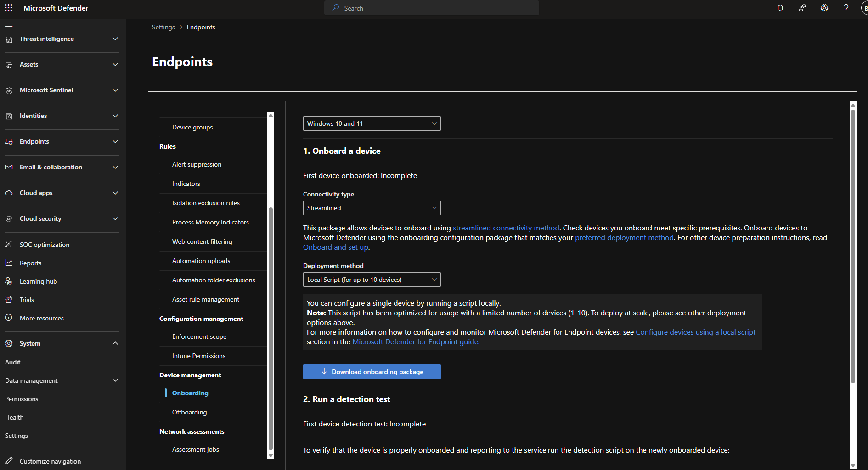Open the settings gear icon in header

(824, 8)
